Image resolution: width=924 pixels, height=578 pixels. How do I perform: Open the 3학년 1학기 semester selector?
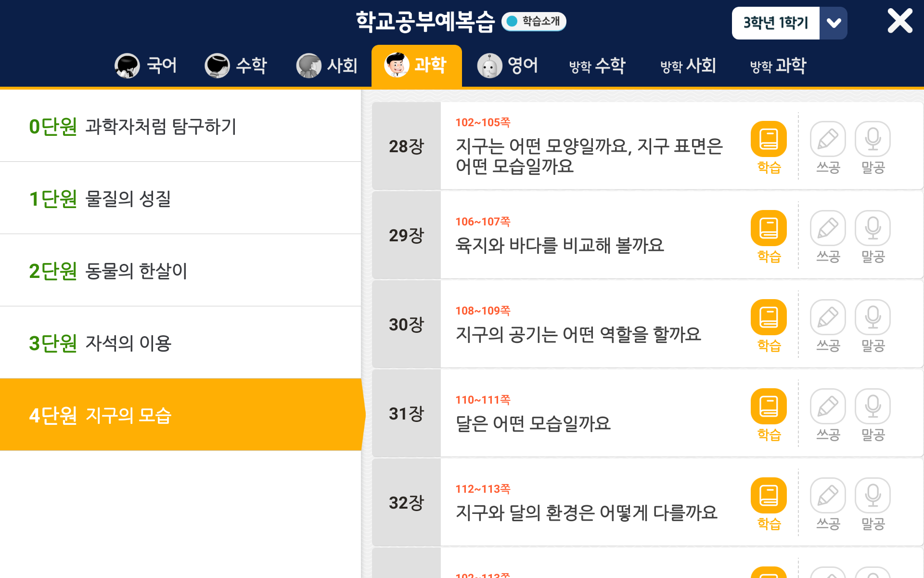[776, 23]
